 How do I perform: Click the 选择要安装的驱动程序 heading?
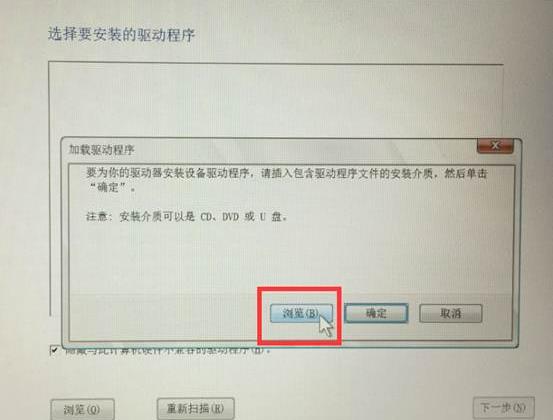tap(121, 35)
